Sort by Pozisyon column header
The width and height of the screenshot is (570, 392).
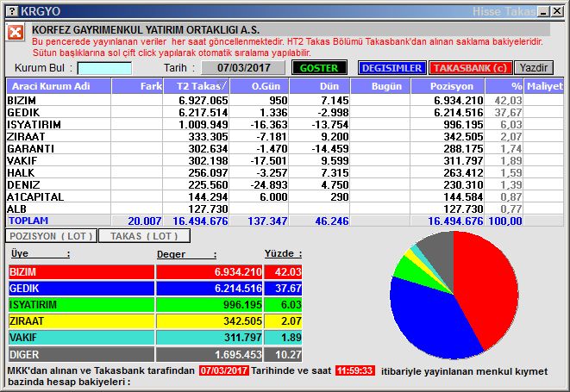[448, 86]
